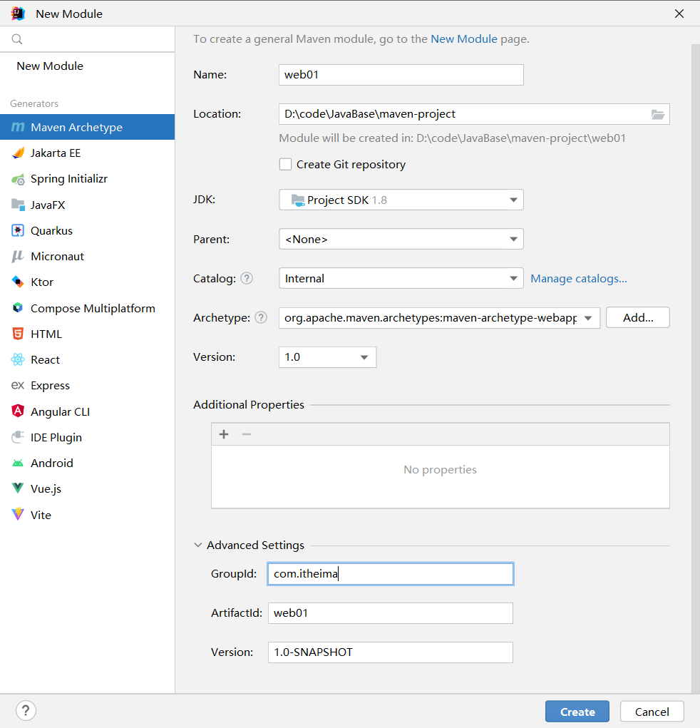Click the Vue.js generator icon
This screenshot has width=700, height=728.
(18, 489)
